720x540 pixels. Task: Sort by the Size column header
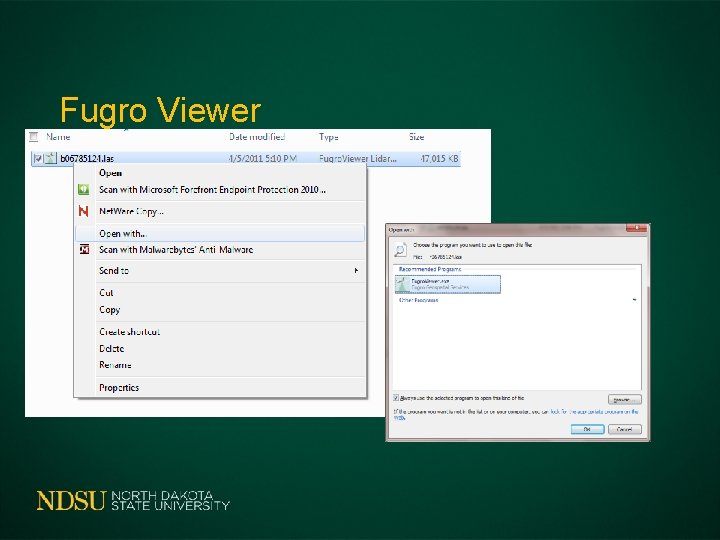click(416, 137)
